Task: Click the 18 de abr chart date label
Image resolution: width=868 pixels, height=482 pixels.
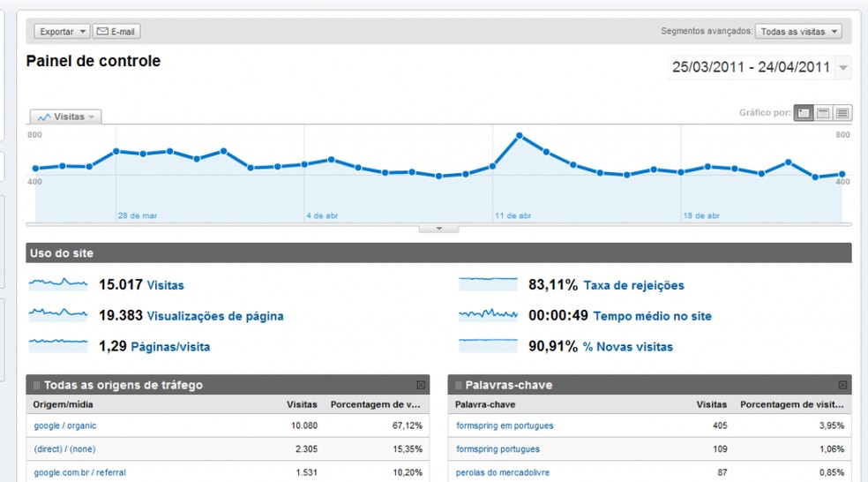Action: (701, 215)
